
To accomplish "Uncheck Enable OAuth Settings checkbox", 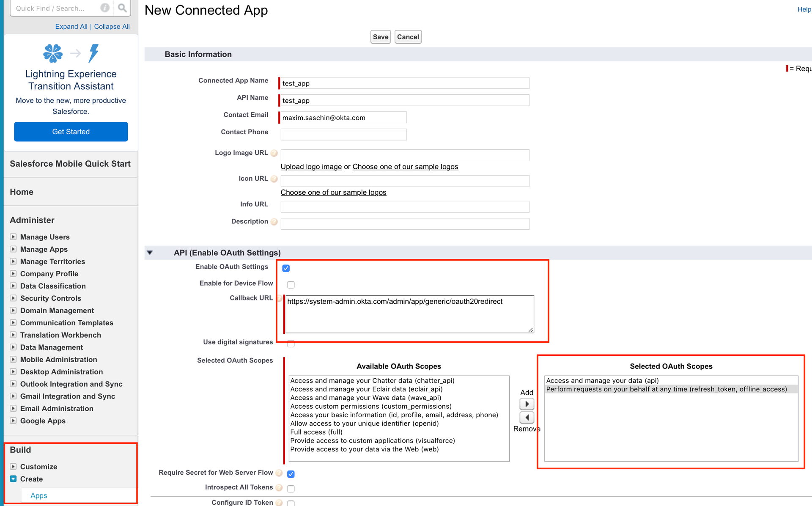I will pyautogui.click(x=286, y=268).
